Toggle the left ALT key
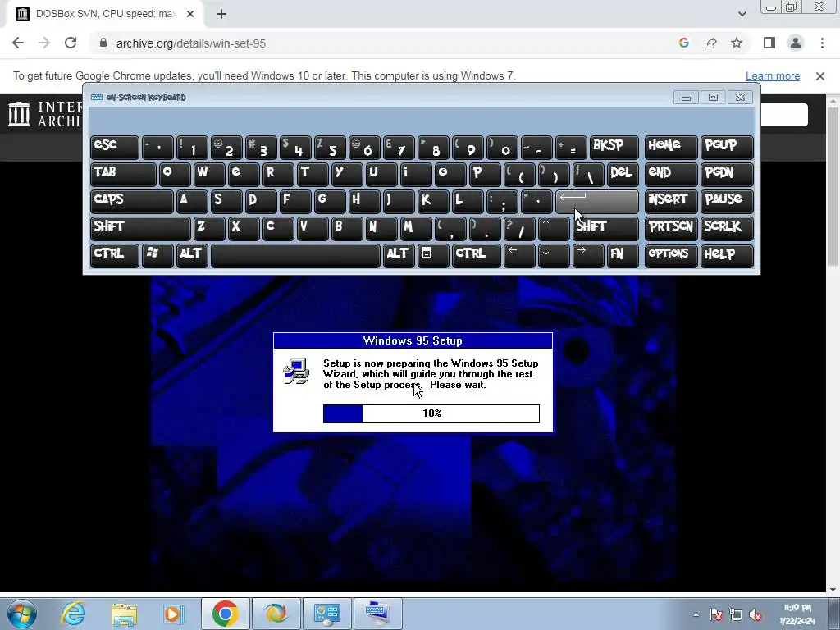840x630 pixels. tap(192, 256)
